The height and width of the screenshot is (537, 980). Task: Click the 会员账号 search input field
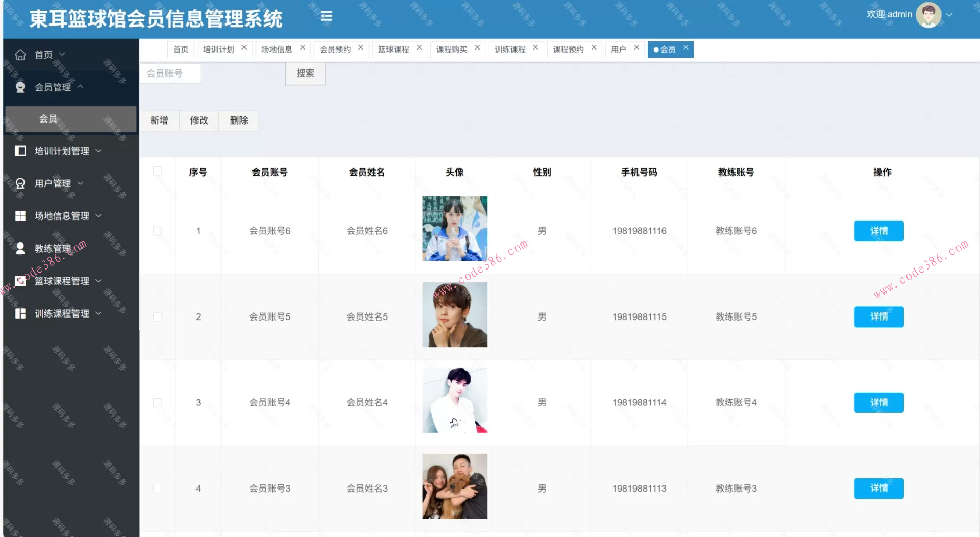pos(170,73)
